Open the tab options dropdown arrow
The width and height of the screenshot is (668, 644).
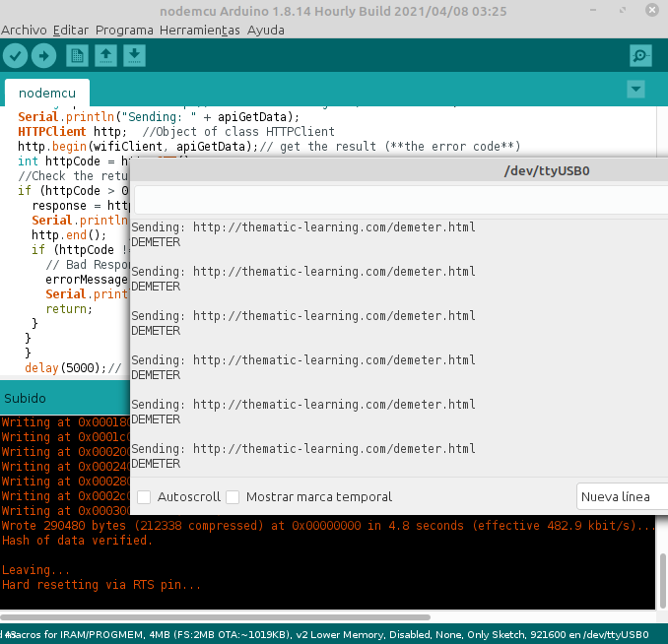[x=635, y=90]
